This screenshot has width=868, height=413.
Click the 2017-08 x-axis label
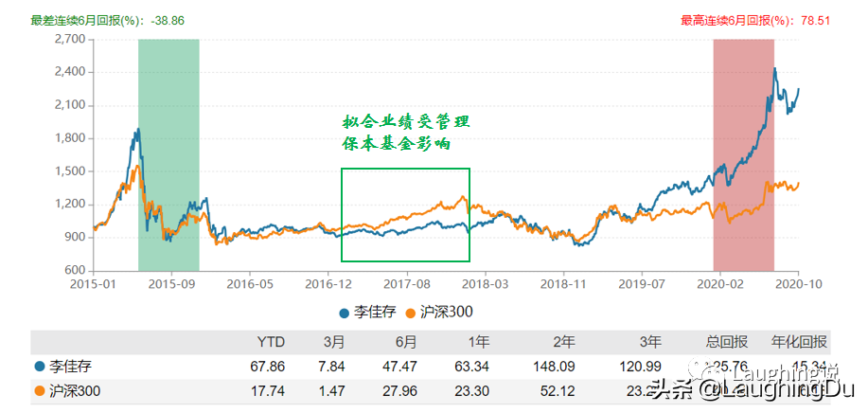[x=407, y=283]
